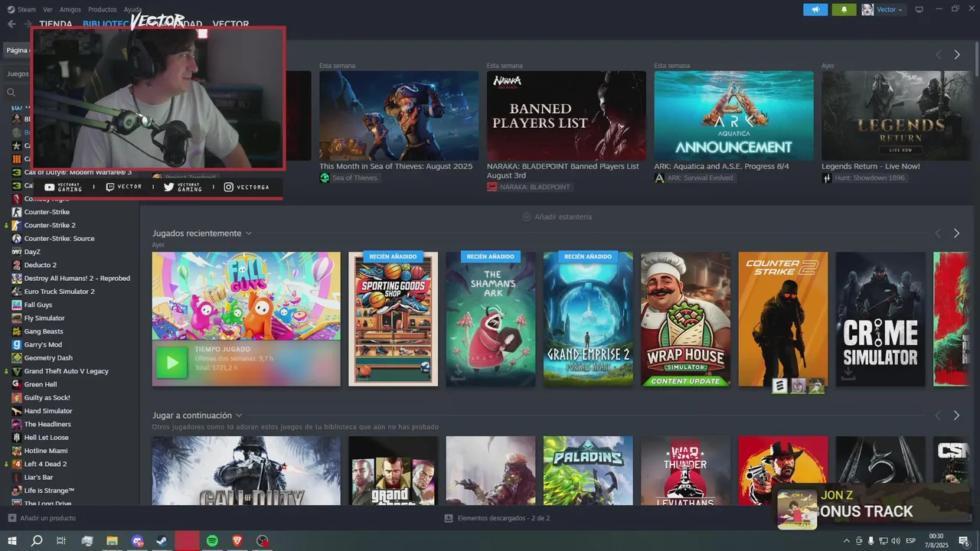Click the Geometry Dash icon
Screen dimensions: 980x551
tap(17, 357)
